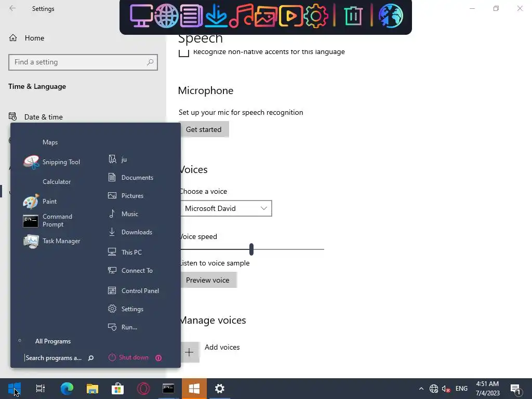
Task: Click Get started for microphone setup
Action: tap(204, 129)
